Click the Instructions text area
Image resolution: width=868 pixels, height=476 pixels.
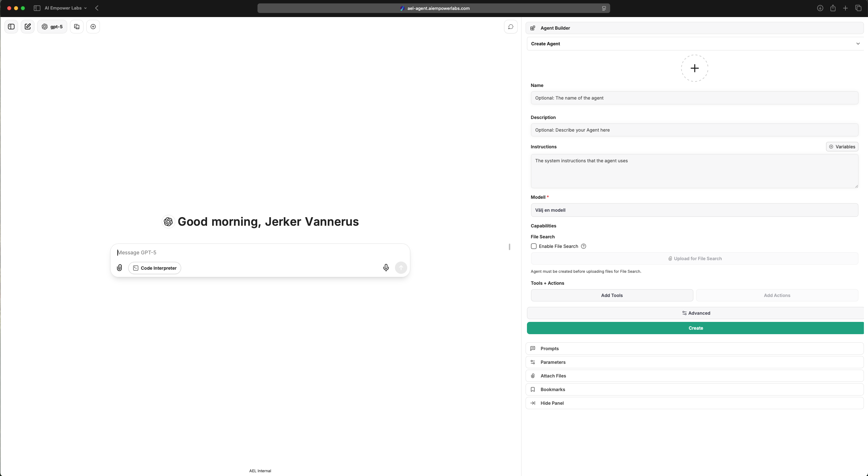(x=694, y=171)
